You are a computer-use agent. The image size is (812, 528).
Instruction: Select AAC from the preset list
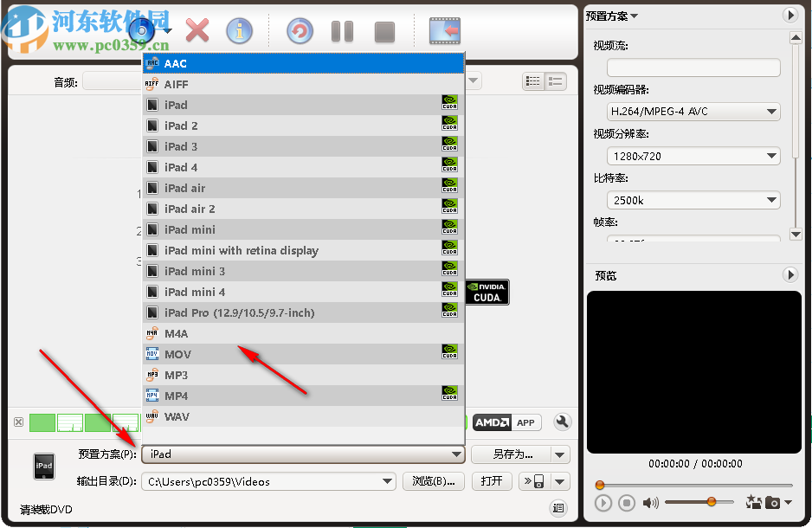[303, 63]
